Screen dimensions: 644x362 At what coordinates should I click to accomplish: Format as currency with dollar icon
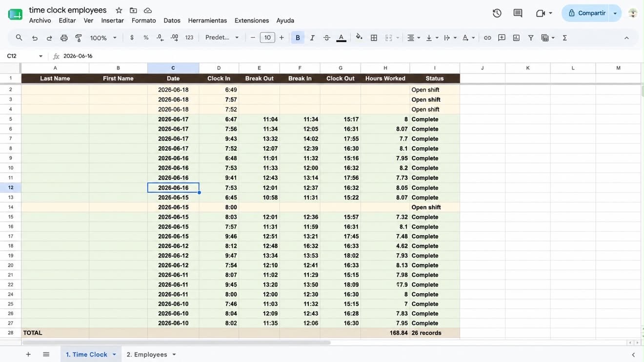point(132,38)
